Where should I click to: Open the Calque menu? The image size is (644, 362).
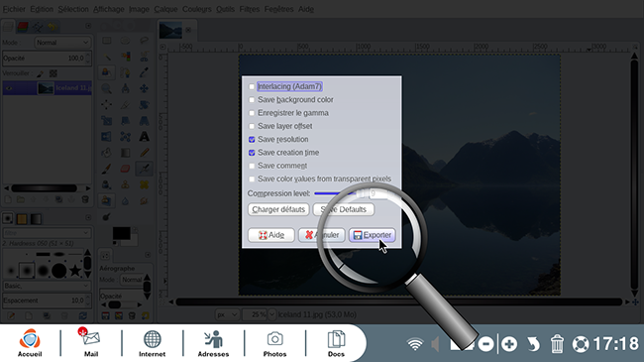[x=165, y=9]
